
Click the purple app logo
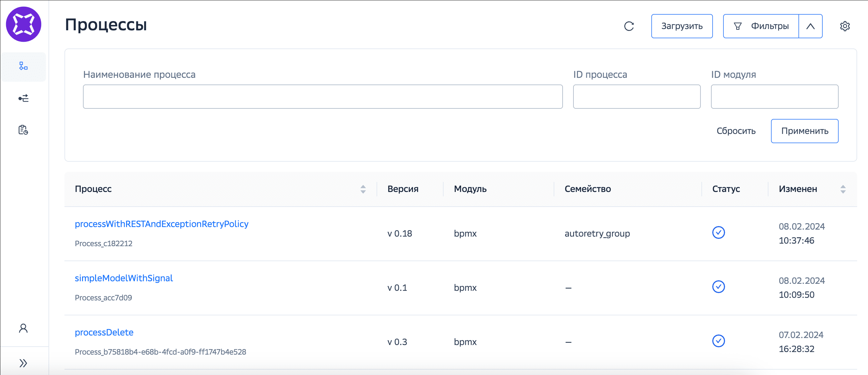[24, 24]
